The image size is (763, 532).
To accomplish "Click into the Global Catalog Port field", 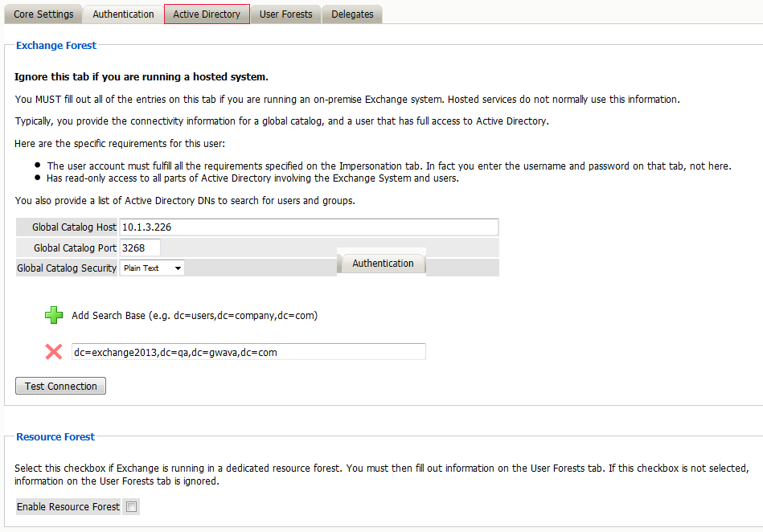I will coord(140,248).
